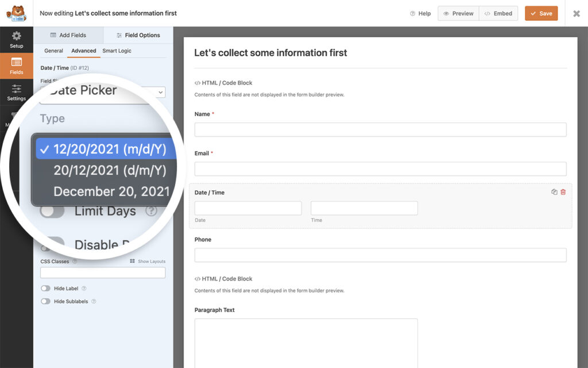The height and width of the screenshot is (368, 588).
Task: Toggle the Hide Label switch
Action: click(45, 289)
